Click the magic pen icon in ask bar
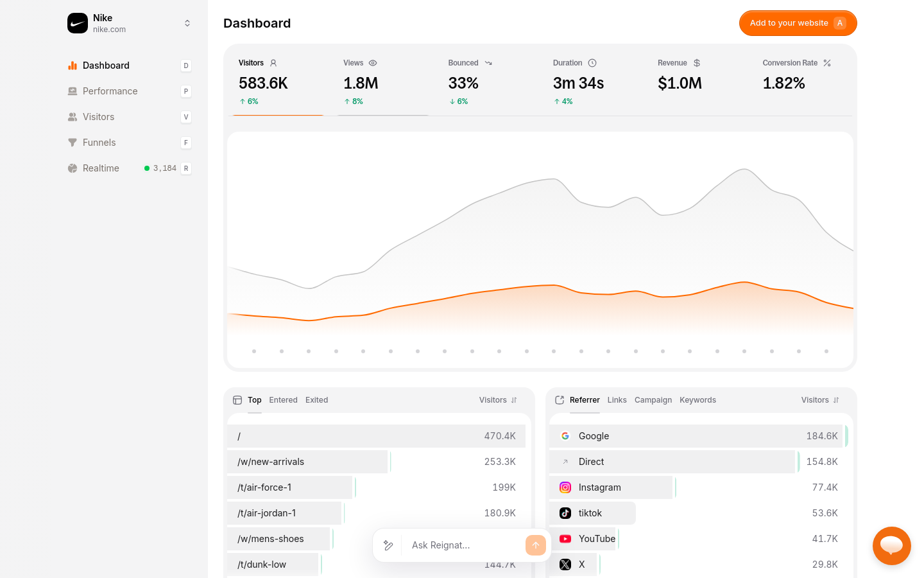Image resolution: width=924 pixels, height=578 pixels. click(x=388, y=545)
